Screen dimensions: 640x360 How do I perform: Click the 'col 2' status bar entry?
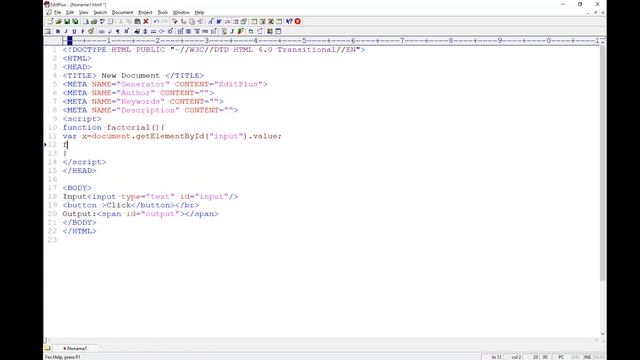(x=516, y=357)
